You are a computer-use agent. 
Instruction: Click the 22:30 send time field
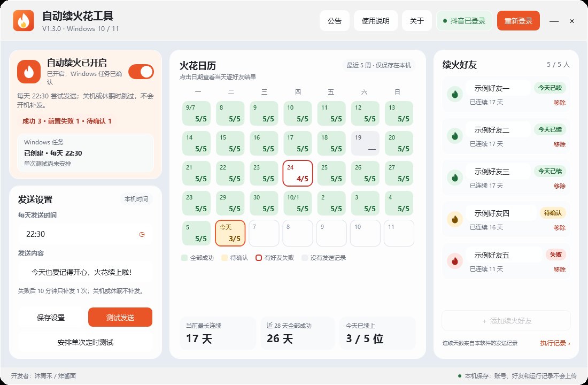(86, 234)
